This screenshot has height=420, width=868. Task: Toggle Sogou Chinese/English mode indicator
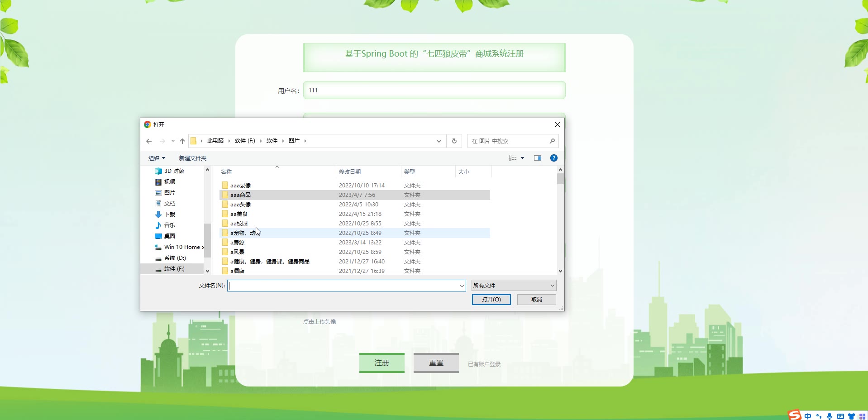tap(808, 416)
